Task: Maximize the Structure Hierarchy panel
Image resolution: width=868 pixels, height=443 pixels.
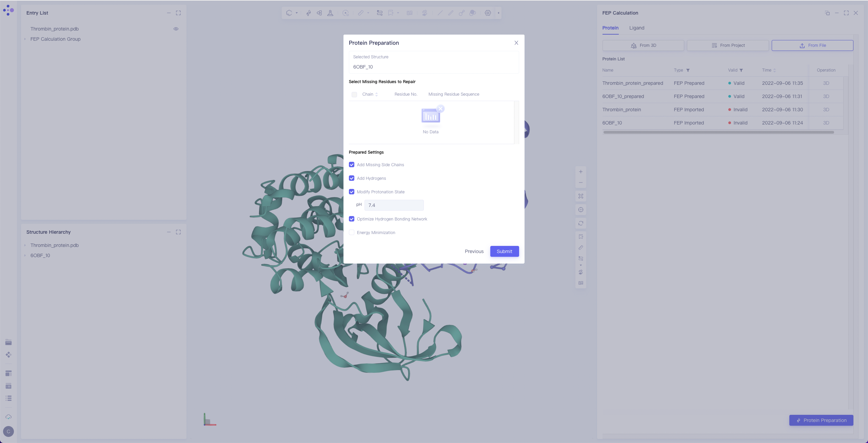Action: 178,232
